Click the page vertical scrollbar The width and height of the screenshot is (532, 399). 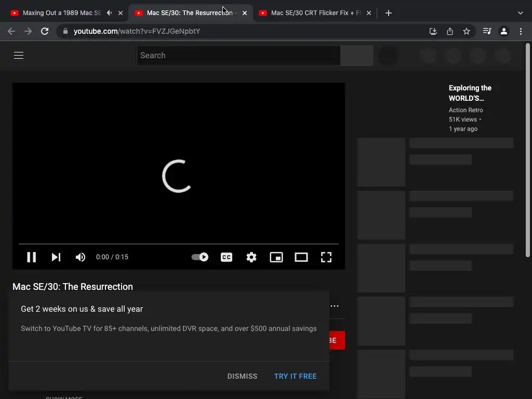coord(528,150)
